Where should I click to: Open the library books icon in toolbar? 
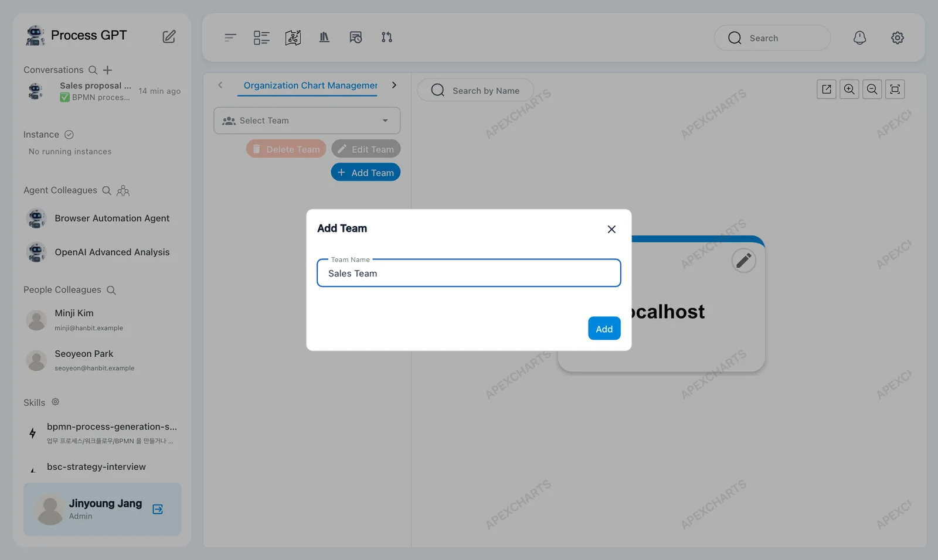coord(324,37)
